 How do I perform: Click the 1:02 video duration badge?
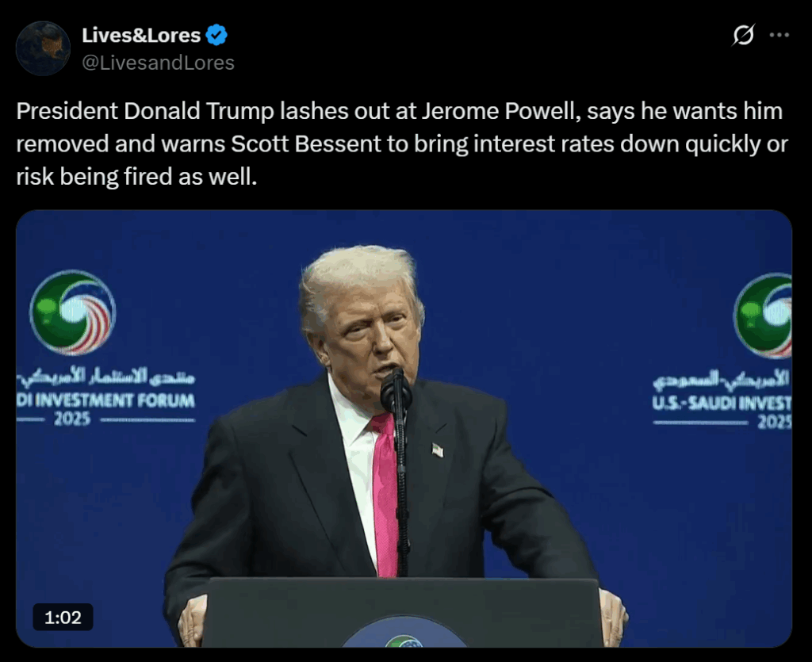(x=63, y=617)
